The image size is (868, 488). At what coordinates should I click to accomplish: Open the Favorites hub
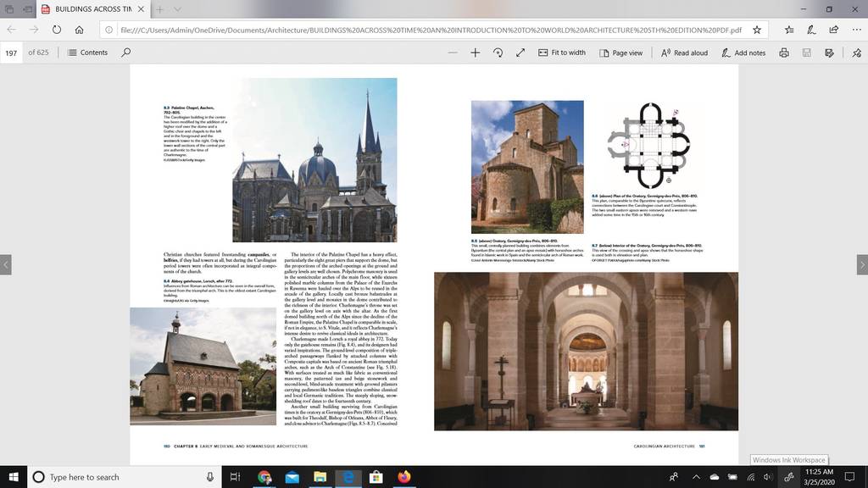(x=789, y=30)
